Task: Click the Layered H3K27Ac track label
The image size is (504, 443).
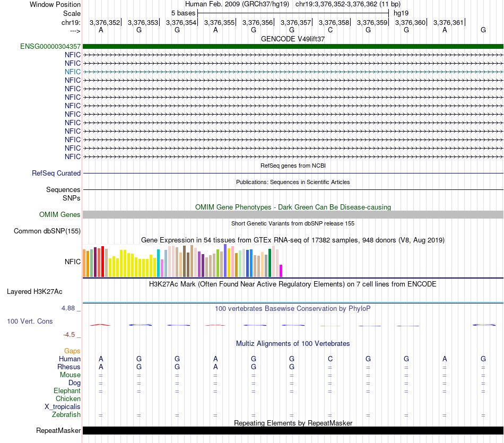Action: [x=34, y=292]
